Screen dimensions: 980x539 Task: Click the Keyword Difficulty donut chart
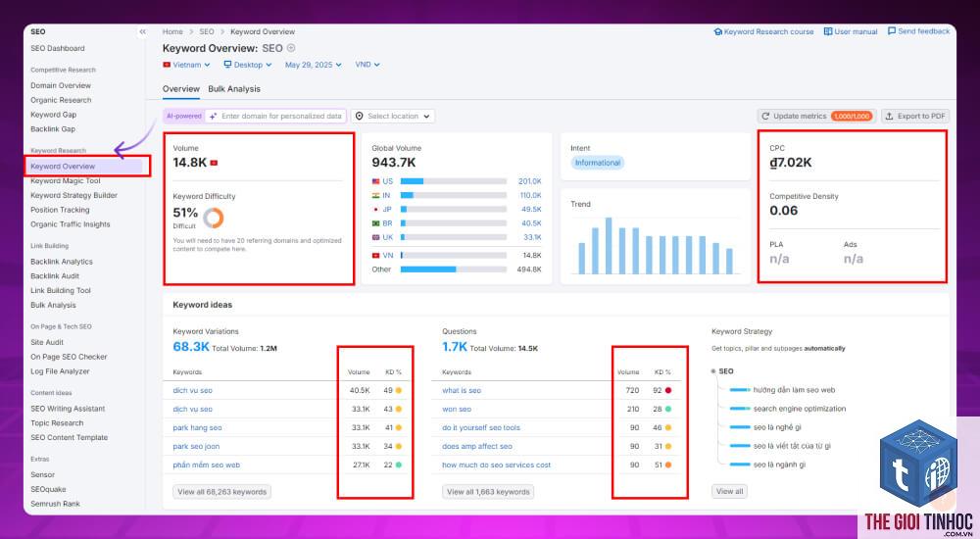click(x=213, y=218)
